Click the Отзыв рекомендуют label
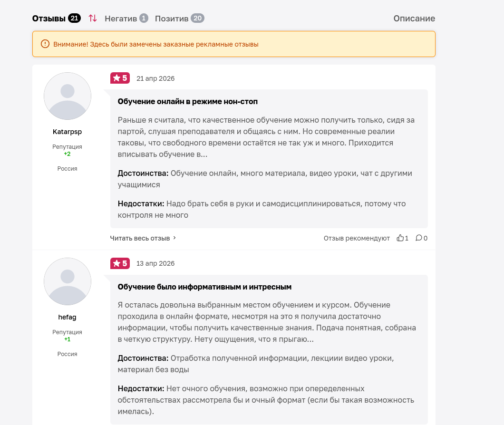 (357, 238)
